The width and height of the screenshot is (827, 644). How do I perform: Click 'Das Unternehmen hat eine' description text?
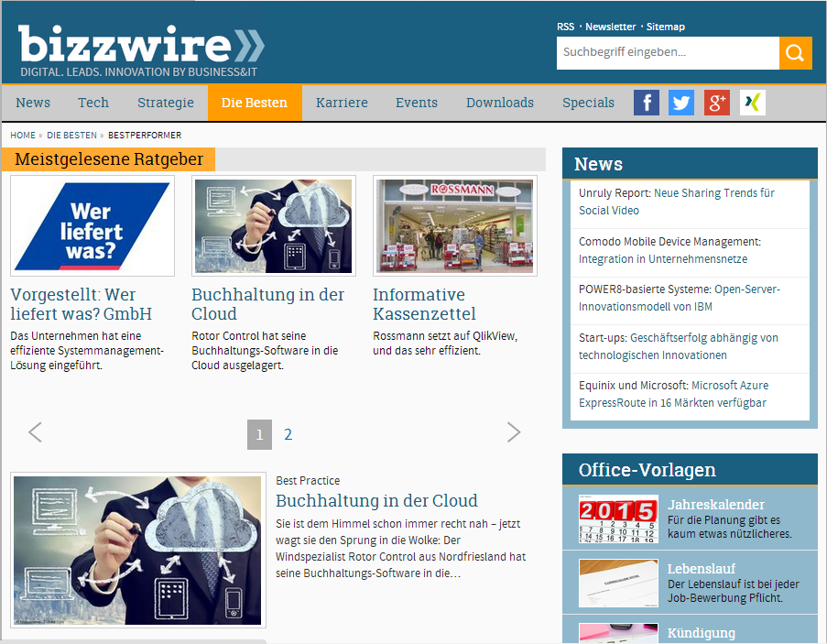87,350
